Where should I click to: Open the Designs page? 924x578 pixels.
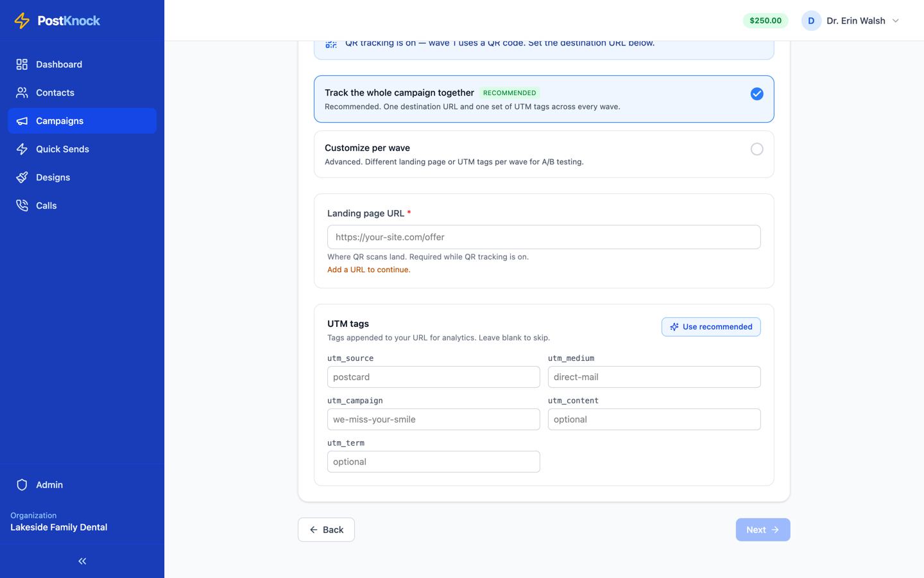(82, 177)
